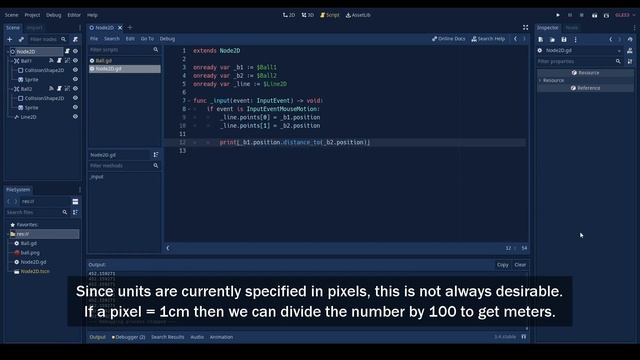Load existing resource in Inspector

[552, 40]
